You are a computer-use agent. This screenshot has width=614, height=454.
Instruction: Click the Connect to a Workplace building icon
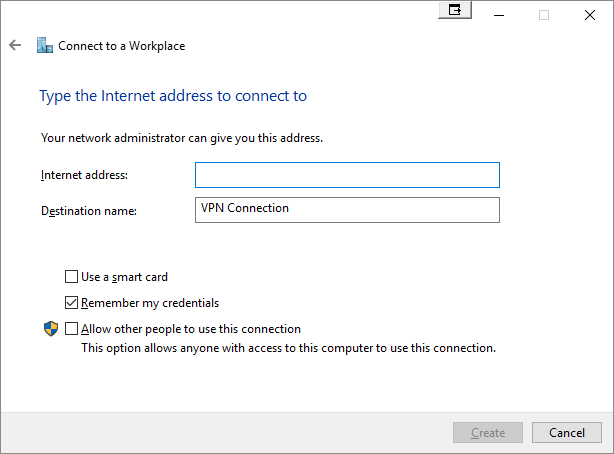45,45
